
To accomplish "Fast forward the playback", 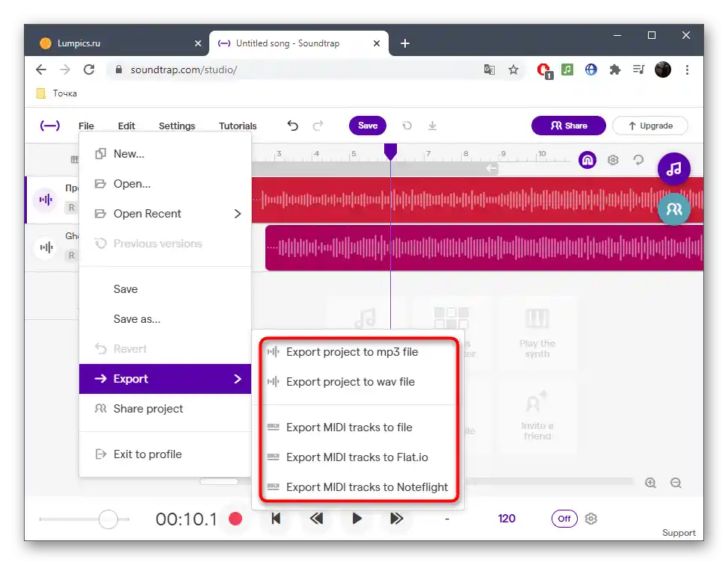I will tap(396, 519).
